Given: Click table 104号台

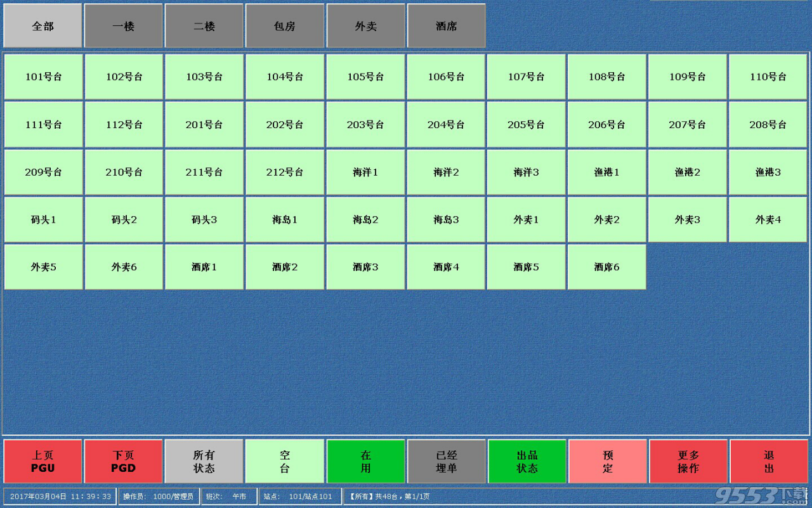Looking at the screenshot, I should [285, 77].
